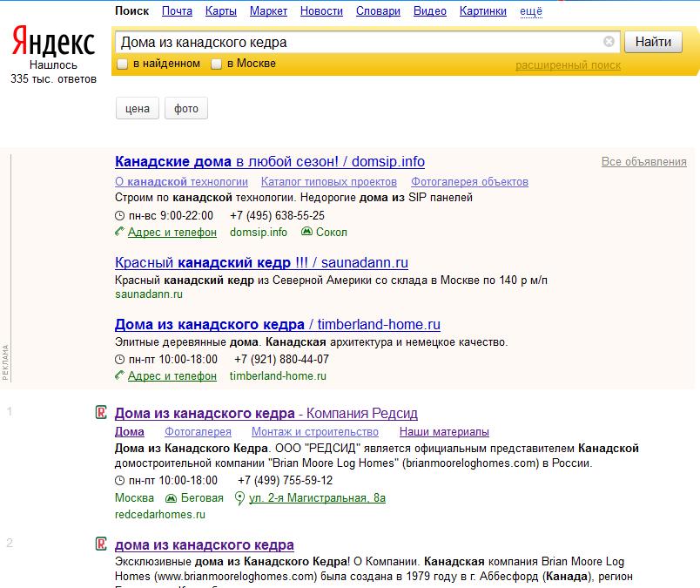Image resolution: width=700 pixels, height=588 pixels.
Task: Click the metro icon next to Сокол
Action: tap(306, 232)
